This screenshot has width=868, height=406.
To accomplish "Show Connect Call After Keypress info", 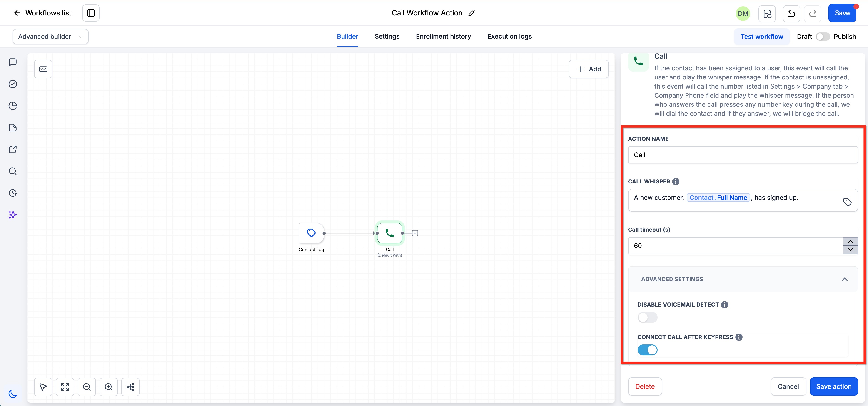I will coord(739,337).
